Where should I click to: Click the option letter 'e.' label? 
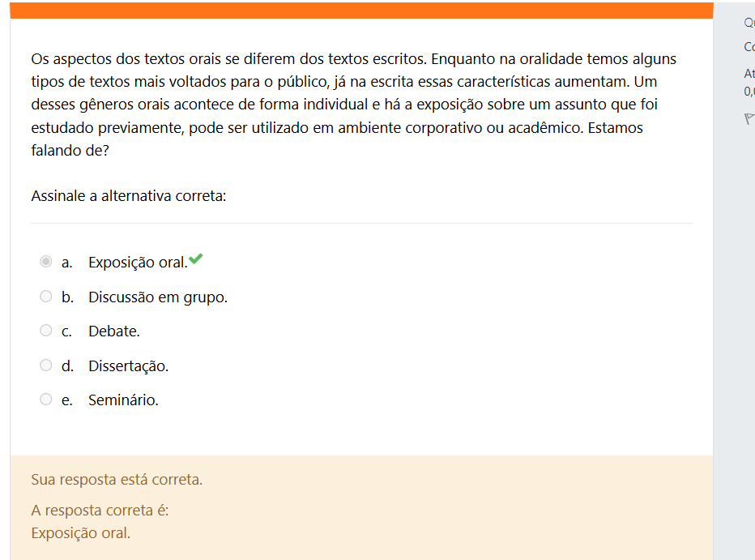click(x=67, y=400)
